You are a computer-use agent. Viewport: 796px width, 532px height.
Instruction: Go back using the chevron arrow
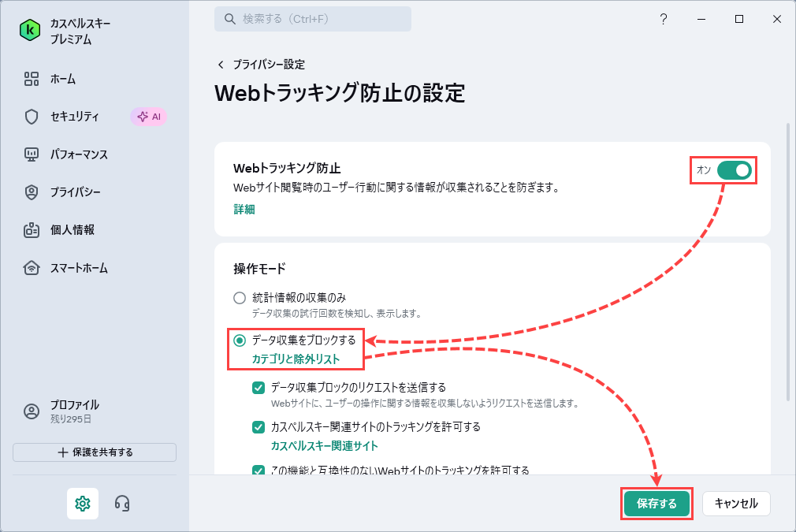(x=221, y=65)
